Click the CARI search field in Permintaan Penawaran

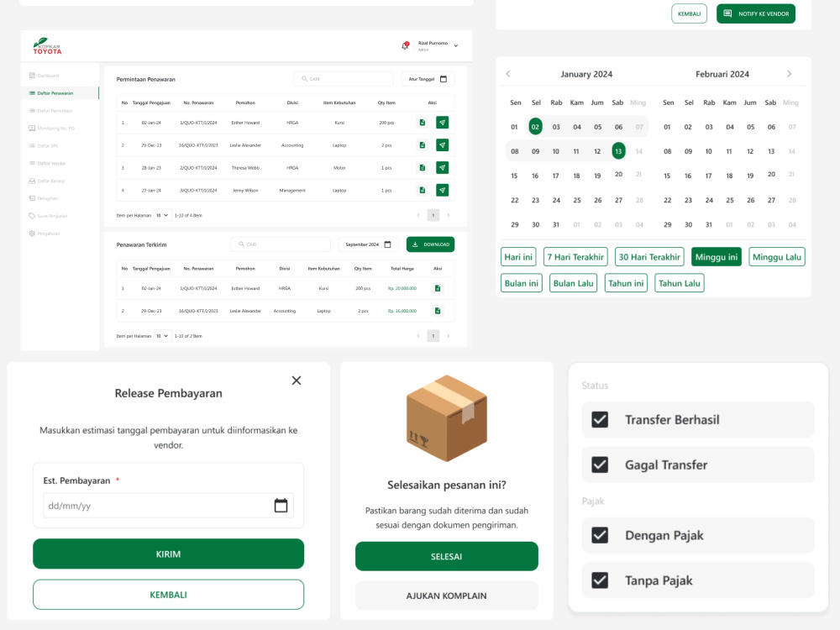pyautogui.click(x=344, y=79)
